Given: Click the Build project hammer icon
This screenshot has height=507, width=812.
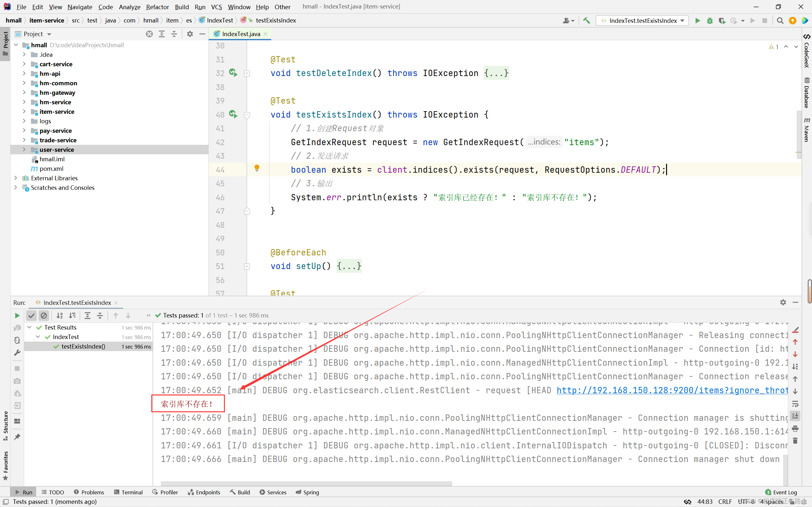Looking at the screenshot, I should coord(586,21).
